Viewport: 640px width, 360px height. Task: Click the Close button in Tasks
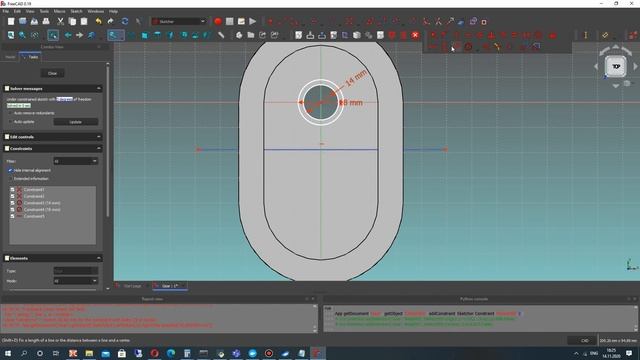[53, 73]
